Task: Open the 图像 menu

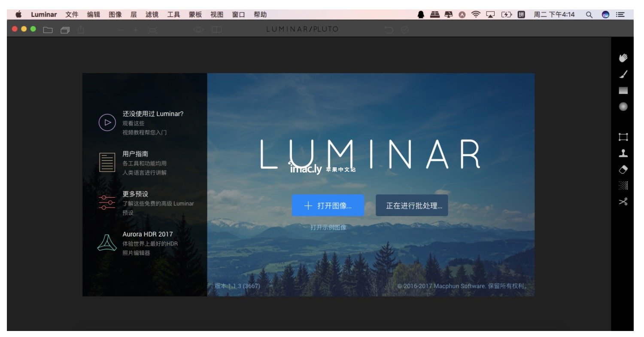Action: point(115,15)
